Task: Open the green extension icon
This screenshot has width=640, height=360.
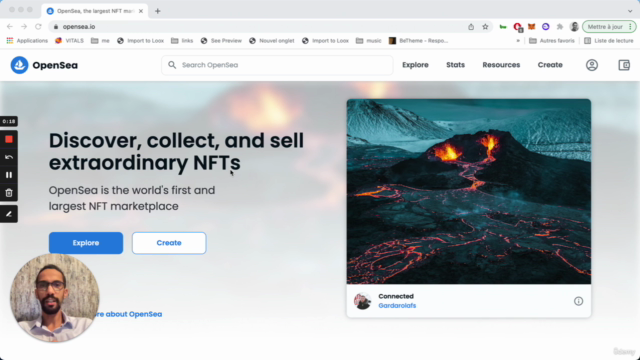Action: (x=503, y=27)
